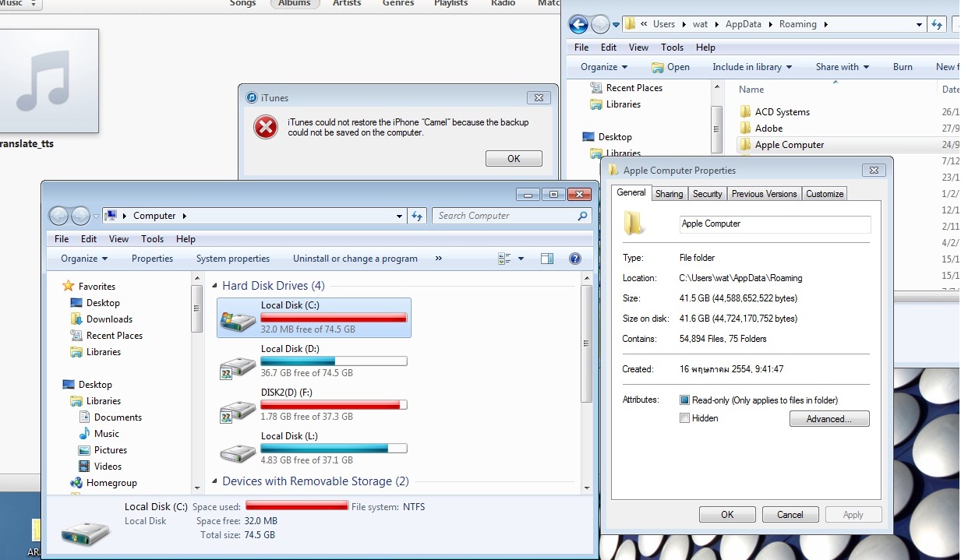Click the Search Computer input field
Image resolution: width=961 pixels, height=560 pixels.
pyautogui.click(x=505, y=216)
